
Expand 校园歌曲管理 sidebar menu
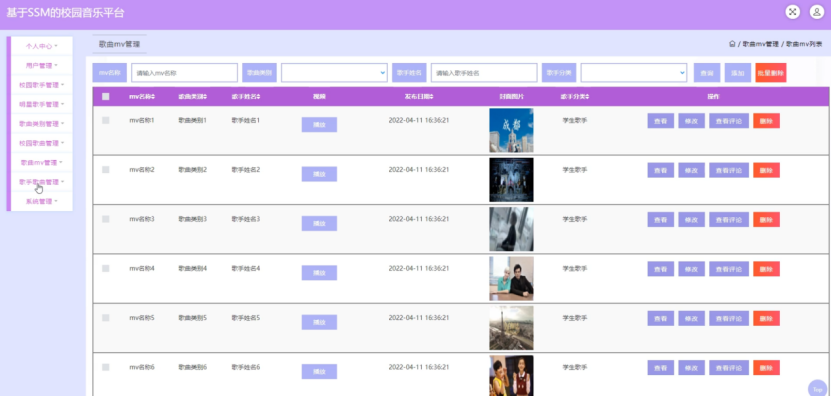click(41, 143)
